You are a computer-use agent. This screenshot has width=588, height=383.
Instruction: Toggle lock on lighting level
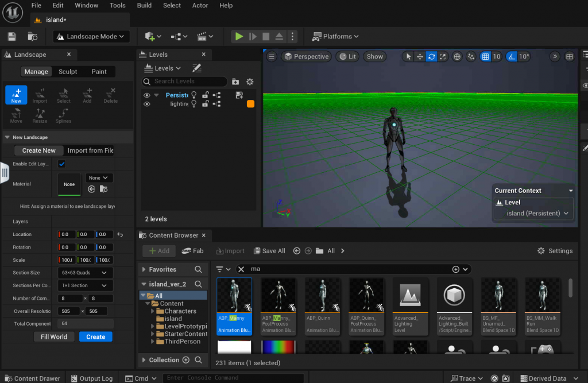point(205,104)
